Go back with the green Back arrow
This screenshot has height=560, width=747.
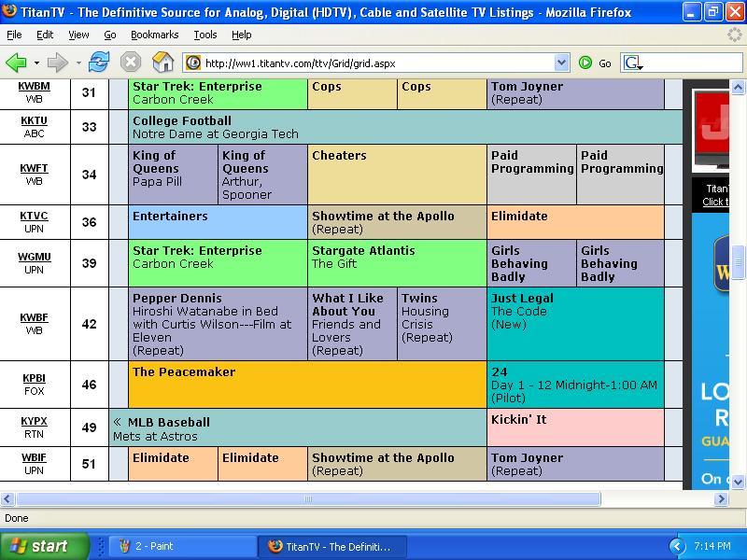tap(16, 63)
